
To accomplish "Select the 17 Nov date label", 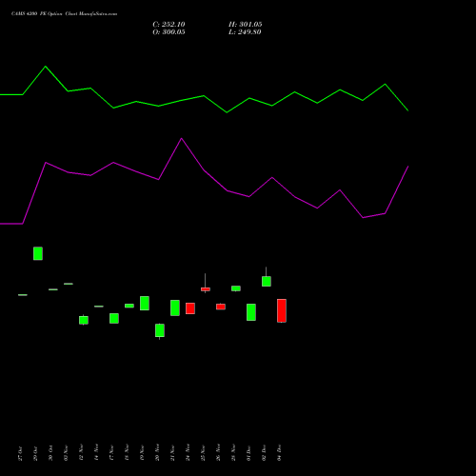I will (x=111, y=453).
